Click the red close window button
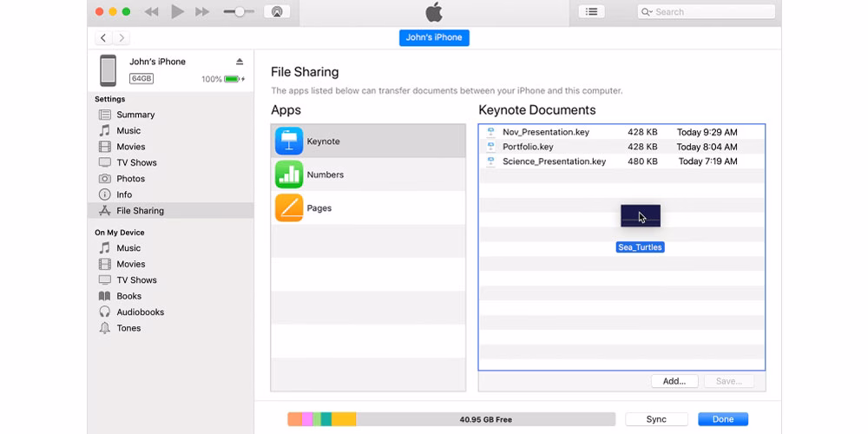The image size is (868, 434). [100, 11]
